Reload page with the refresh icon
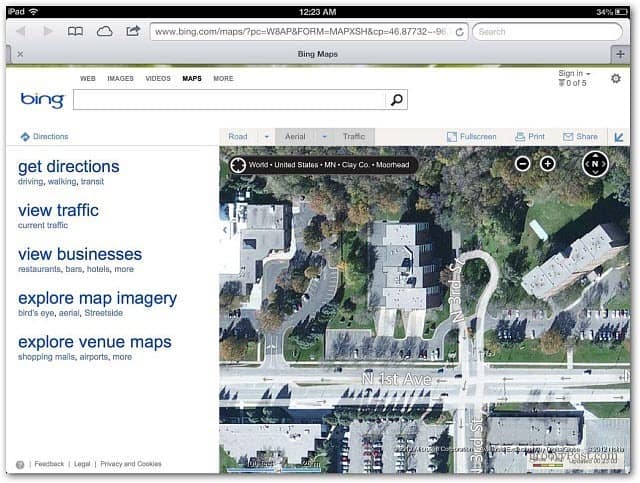The width and height of the screenshot is (640, 483). [x=460, y=32]
